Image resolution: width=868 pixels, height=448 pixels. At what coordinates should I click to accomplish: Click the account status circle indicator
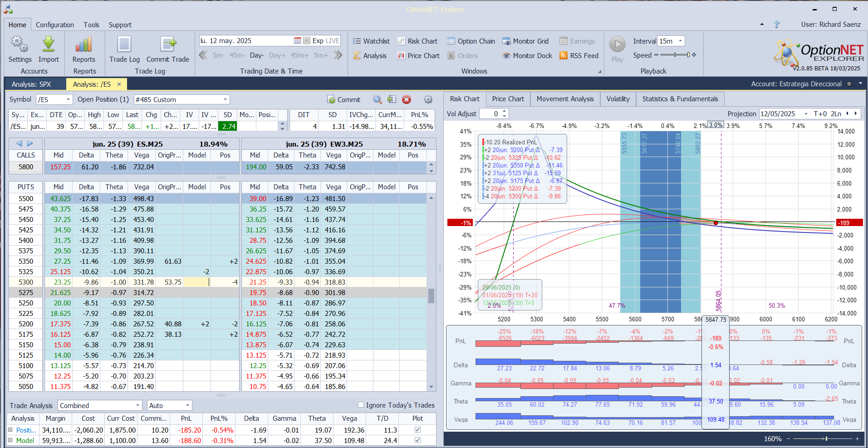pyautogui.click(x=849, y=84)
